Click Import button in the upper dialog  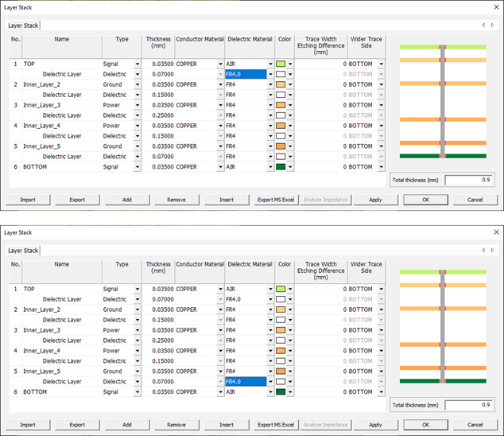click(28, 200)
